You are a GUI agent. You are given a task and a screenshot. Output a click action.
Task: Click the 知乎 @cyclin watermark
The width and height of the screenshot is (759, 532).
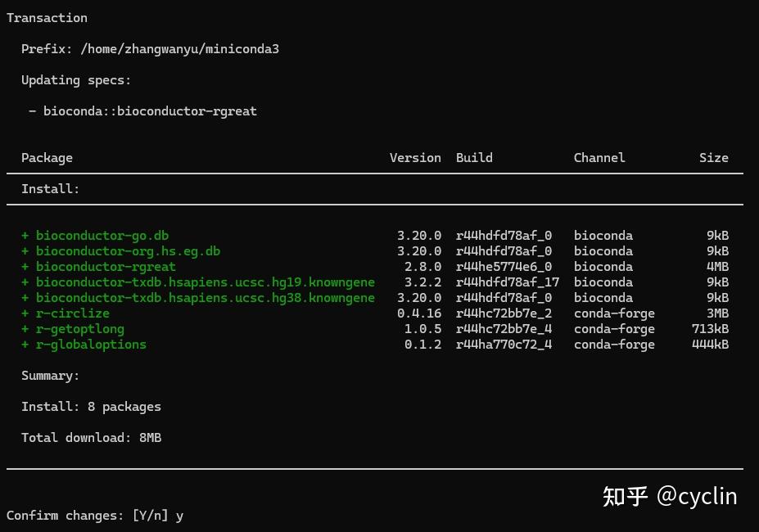669,496
